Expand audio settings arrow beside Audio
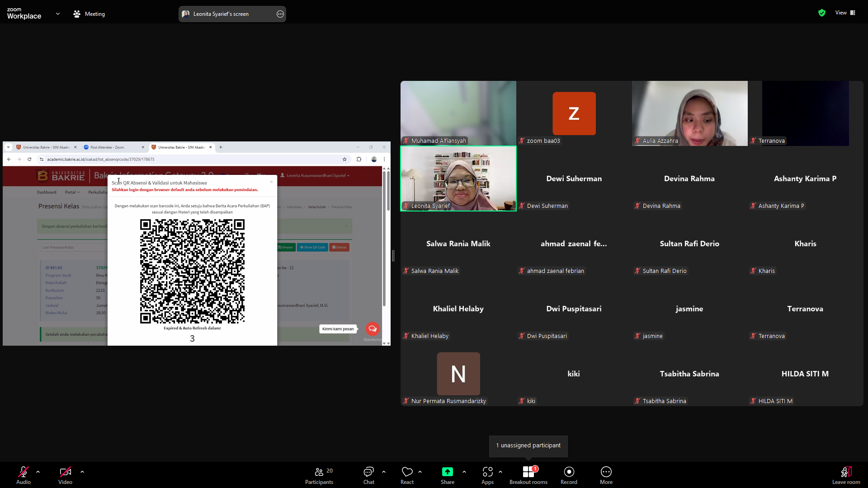868x488 pixels. [x=38, y=472]
